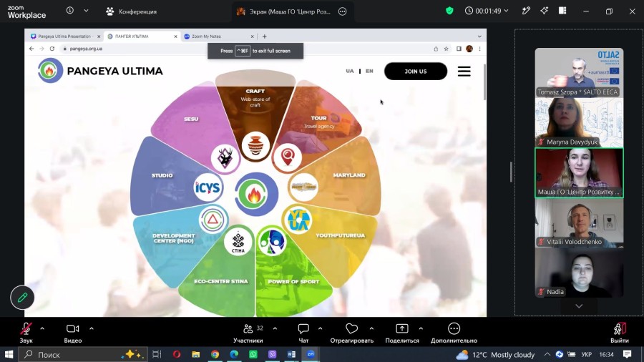
Task: Open Word from the taskbar
Action: click(x=291, y=354)
